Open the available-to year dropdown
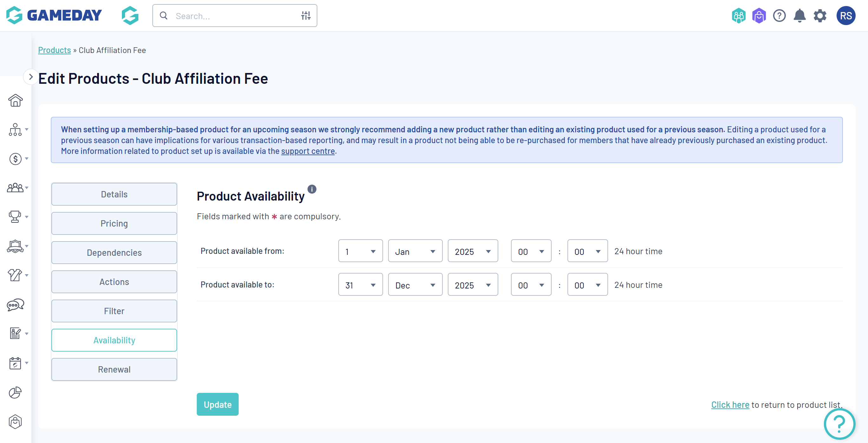Image resolution: width=868 pixels, height=443 pixels. pyautogui.click(x=473, y=285)
